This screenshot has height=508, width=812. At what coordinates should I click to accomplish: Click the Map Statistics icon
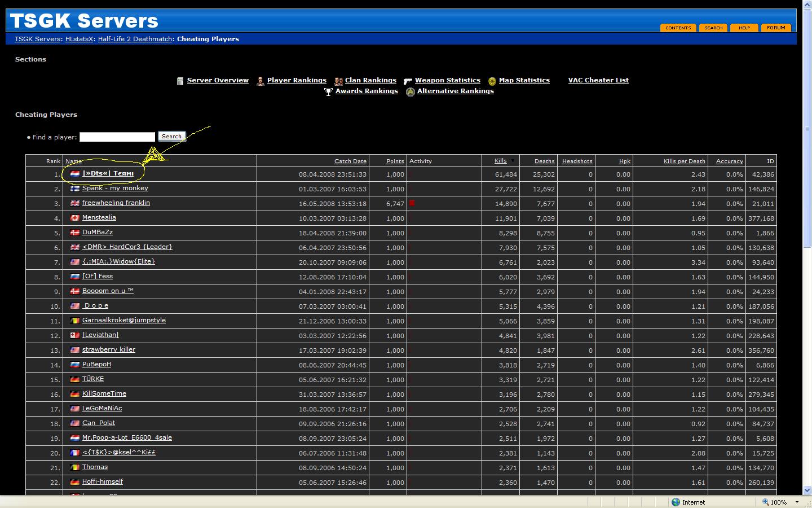pyautogui.click(x=492, y=81)
